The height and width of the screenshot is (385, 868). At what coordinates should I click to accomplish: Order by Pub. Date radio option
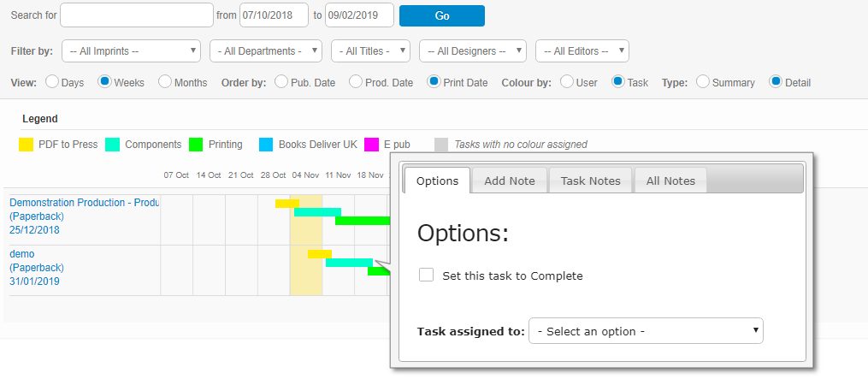coord(281,82)
